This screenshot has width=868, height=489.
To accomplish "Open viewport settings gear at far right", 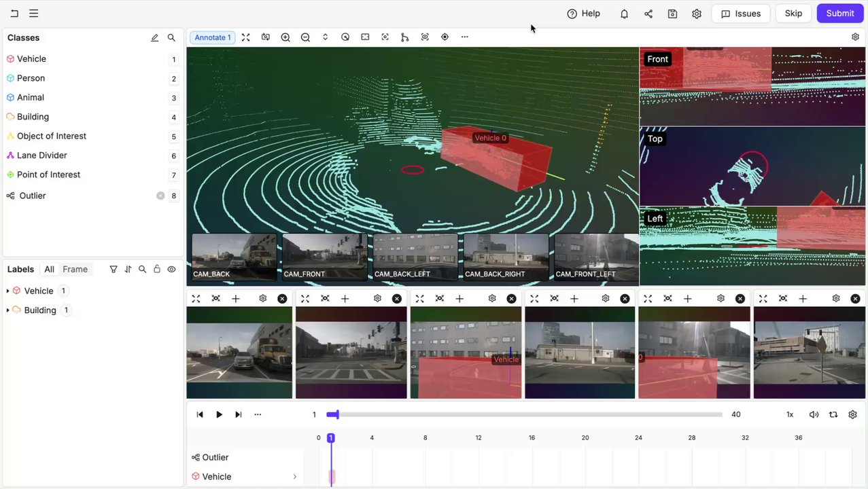I will point(855,37).
